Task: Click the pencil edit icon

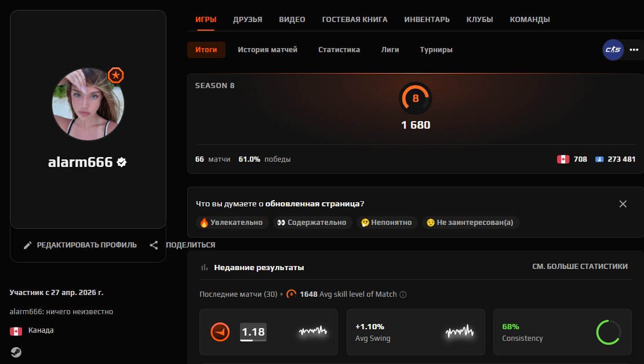Action: (x=27, y=245)
